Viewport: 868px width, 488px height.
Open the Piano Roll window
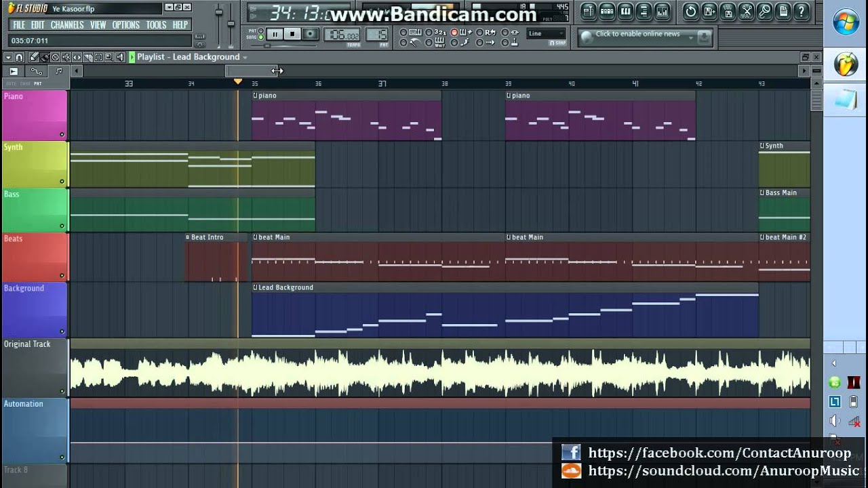point(625,11)
